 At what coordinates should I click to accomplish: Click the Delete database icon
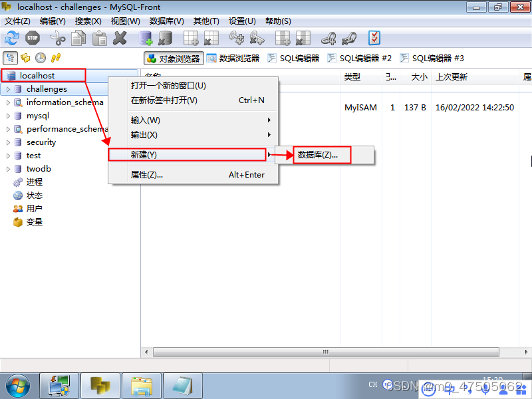(166, 38)
